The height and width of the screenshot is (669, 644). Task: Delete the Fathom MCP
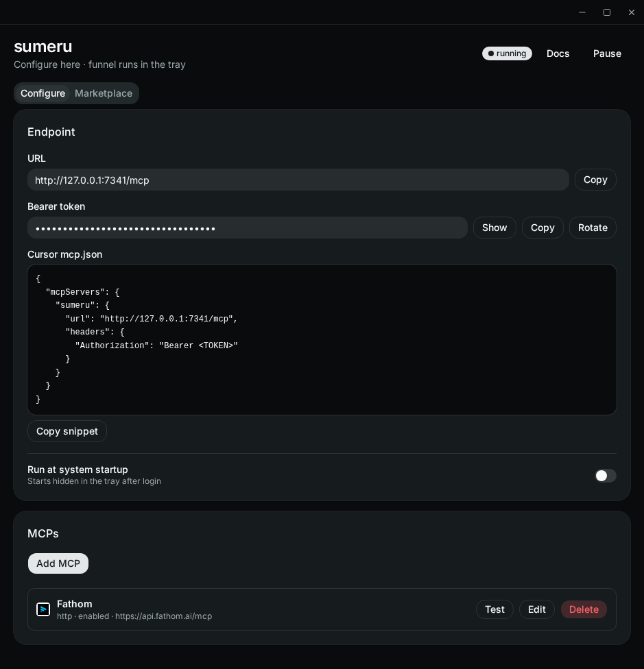[x=584, y=609]
